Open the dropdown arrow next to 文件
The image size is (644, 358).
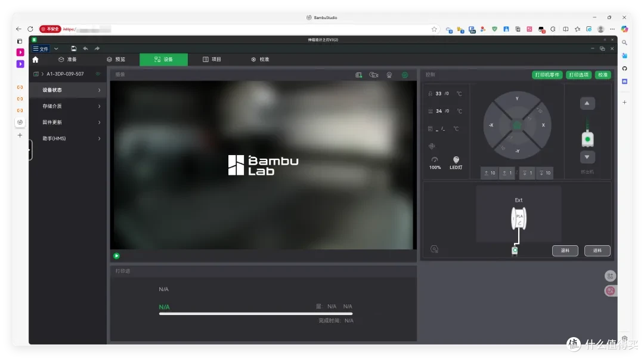coord(56,48)
